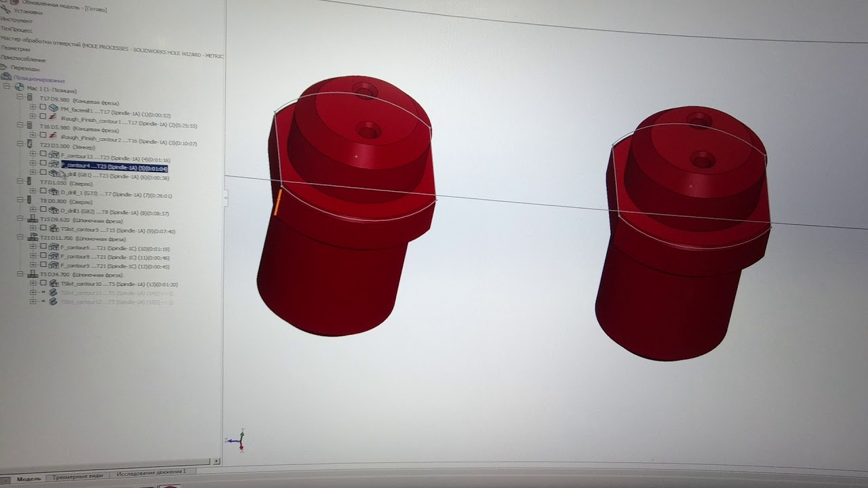Click the F_contour6 operation icon
The image size is (868, 488).
[53, 247]
